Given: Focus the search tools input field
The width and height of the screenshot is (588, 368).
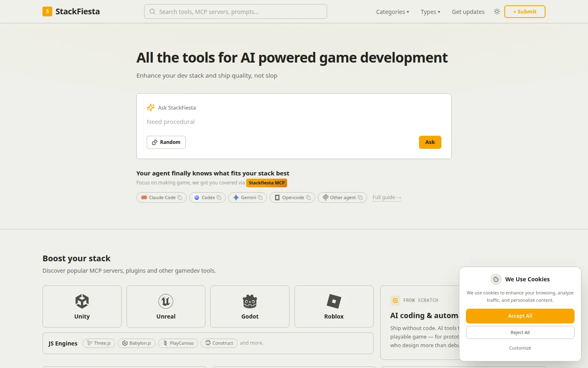Looking at the screenshot, I should 236,11.
